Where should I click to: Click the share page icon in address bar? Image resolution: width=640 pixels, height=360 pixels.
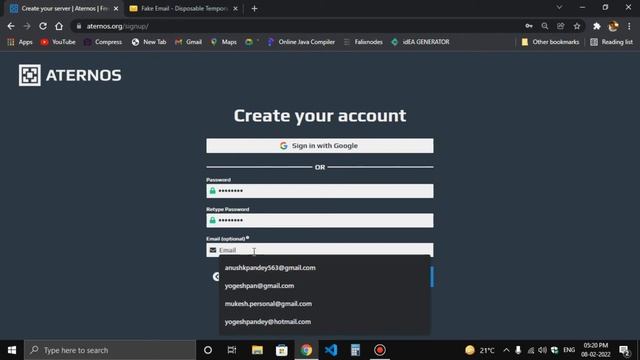tap(561, 26)
